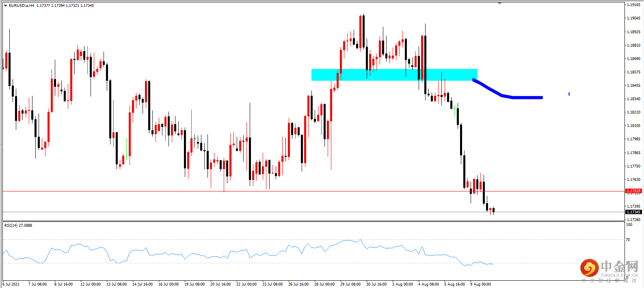644x288 pixels.
Task: Click the RSI scale 100 label
Action: point(629,224)
